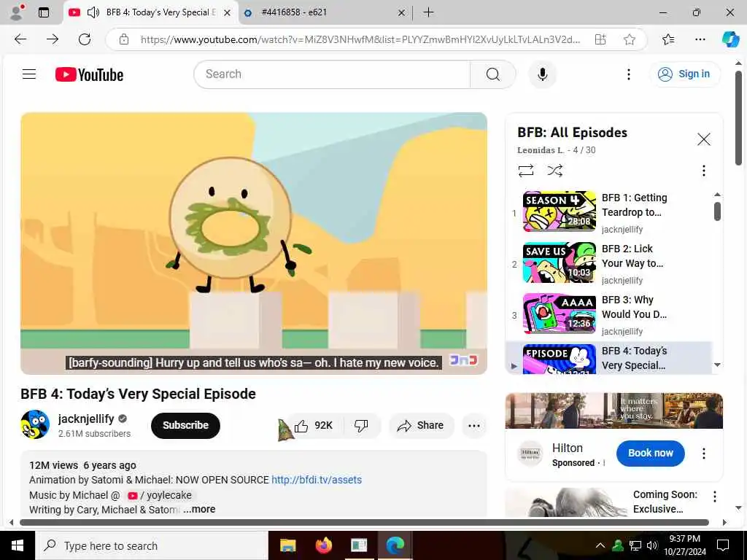The image size is (747, 560).
Task: Mute the tab via speaker icon
Action: pos(93,12)
